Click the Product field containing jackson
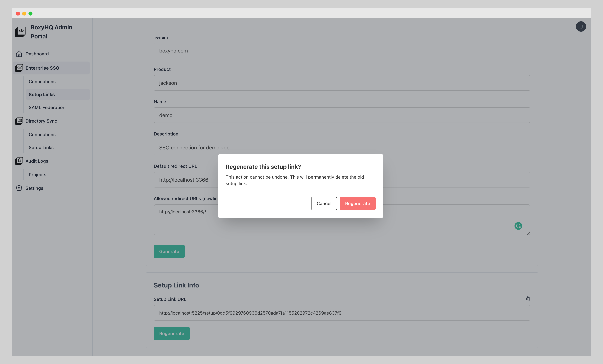Viewport: 603px width, 364px height. (342, 83)
